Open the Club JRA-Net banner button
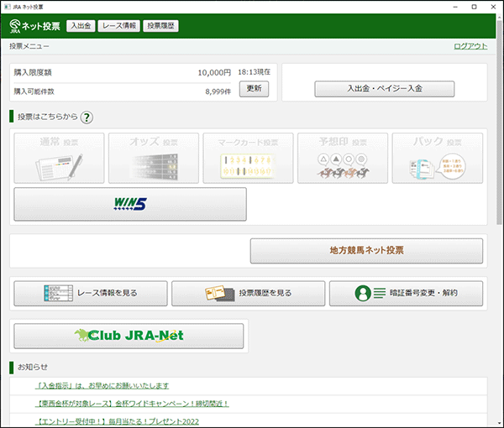The image size is (504, 428). (129, 336)
